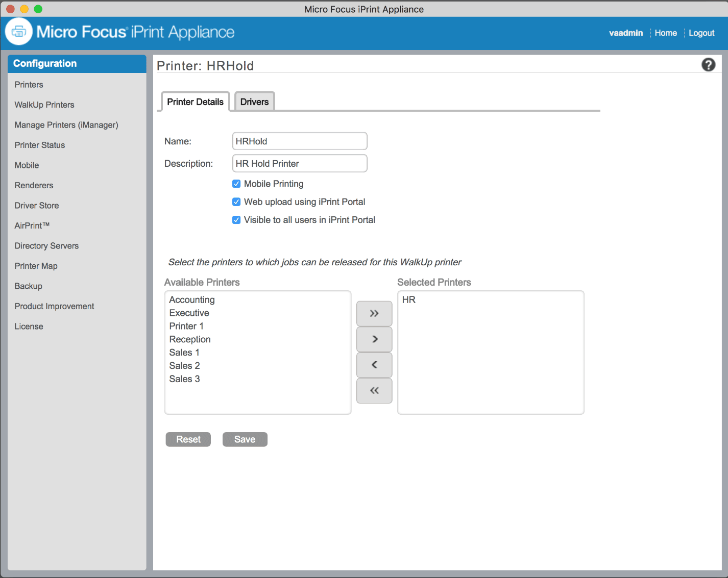This screenshot has width=728, height=578.
Task: View the License page
Action: [29, 326]
